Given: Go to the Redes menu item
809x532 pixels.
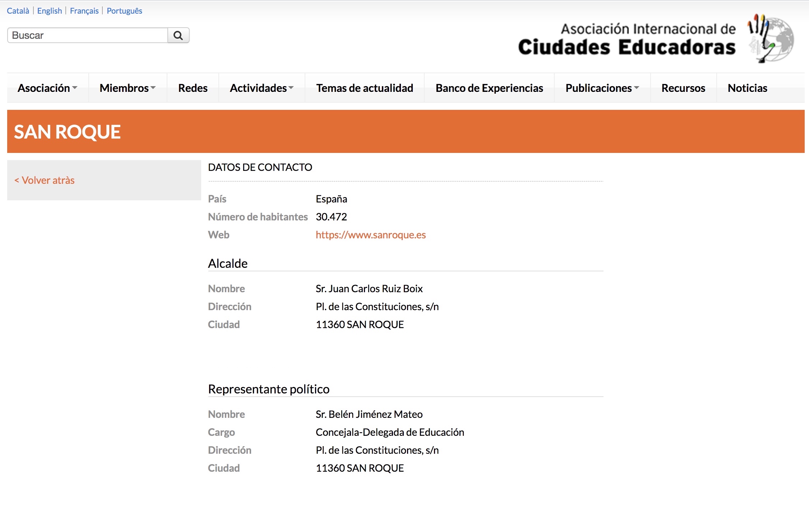Looking at the screenshot, I should tap(193, 88).
